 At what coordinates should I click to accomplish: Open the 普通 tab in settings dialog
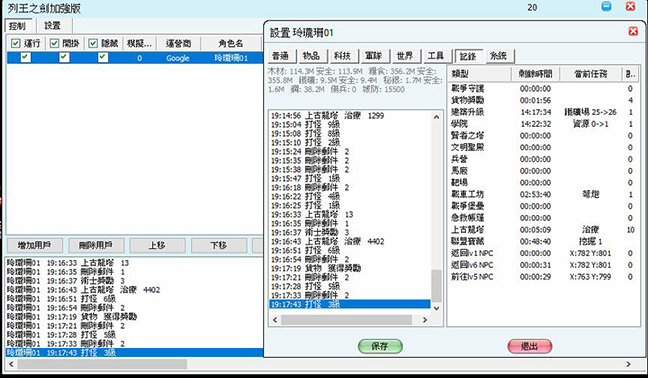coord(281,56)
